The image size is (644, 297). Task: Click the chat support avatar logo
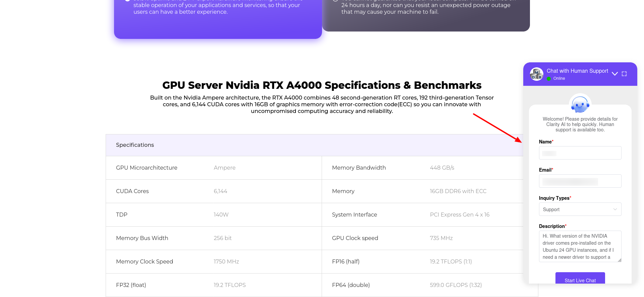pos(537,74)
